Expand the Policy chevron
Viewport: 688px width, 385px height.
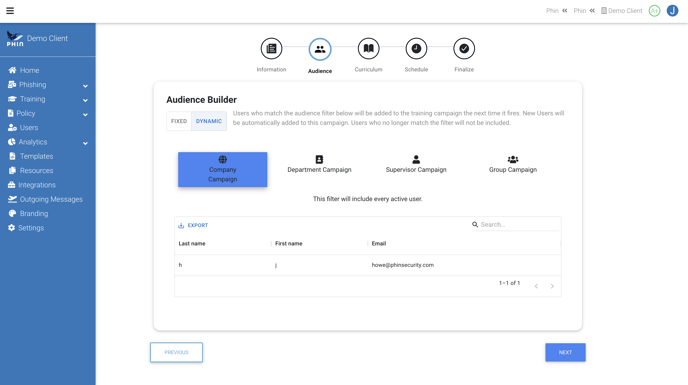click(x=85, y=115)
